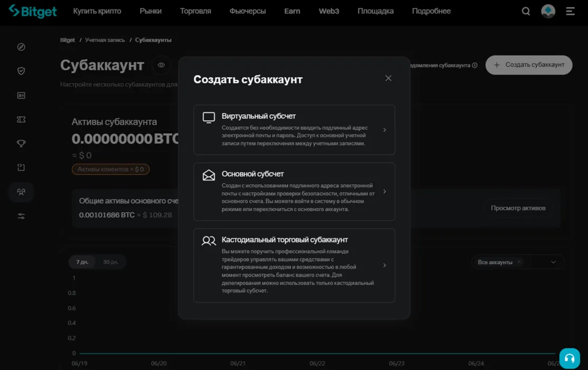Screen dimensions: 588x370
Task: Select the 7 дн. time range
Action: [82, 262]
